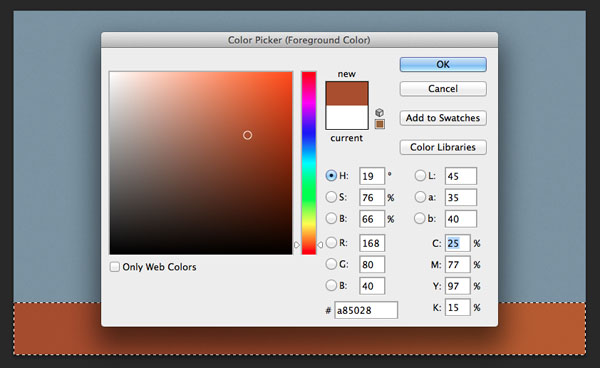Click the brightness field showing 66

tap(372, 219)
